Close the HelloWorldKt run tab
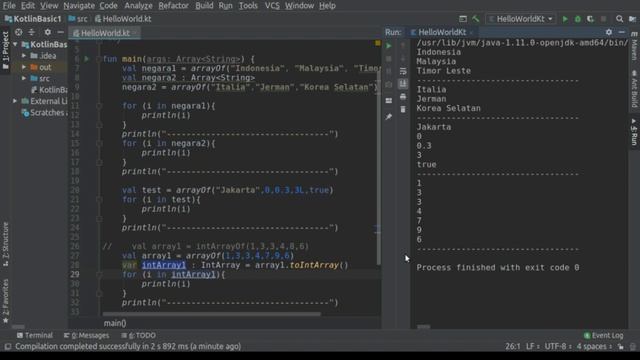The image size is (640, 360). coord(471,32)
